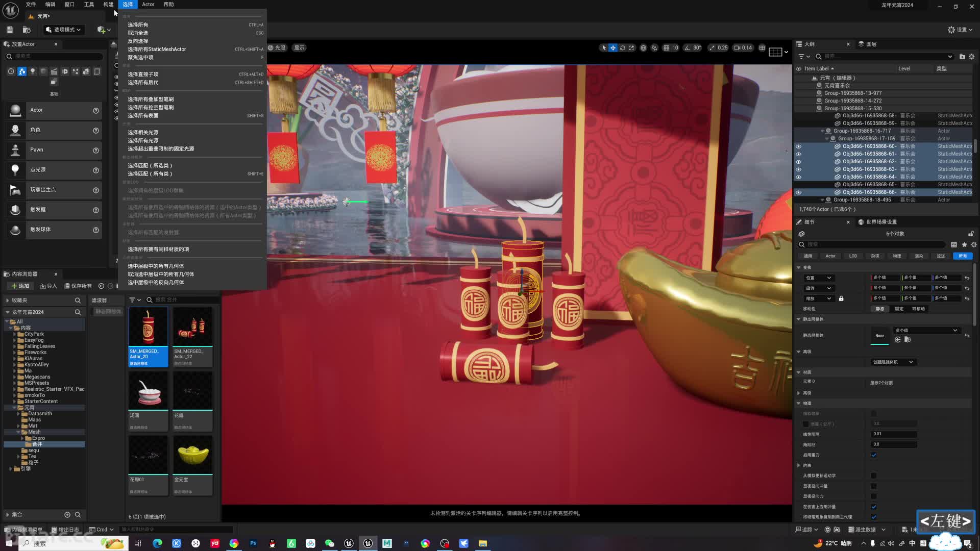The image size is (980, 551).
Task: Open WeChat from Windows taskbar
Action: tap(329, 543)
